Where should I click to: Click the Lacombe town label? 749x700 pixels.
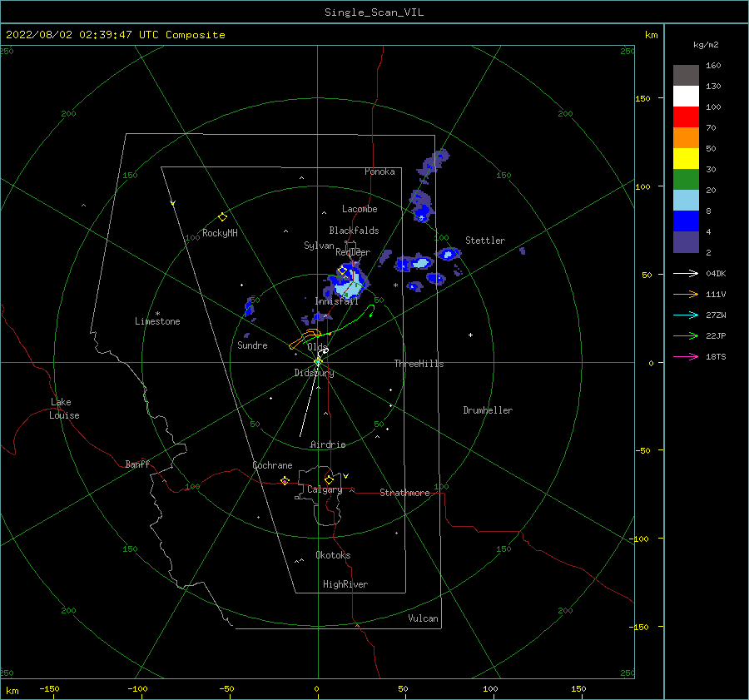click(360, 209)
